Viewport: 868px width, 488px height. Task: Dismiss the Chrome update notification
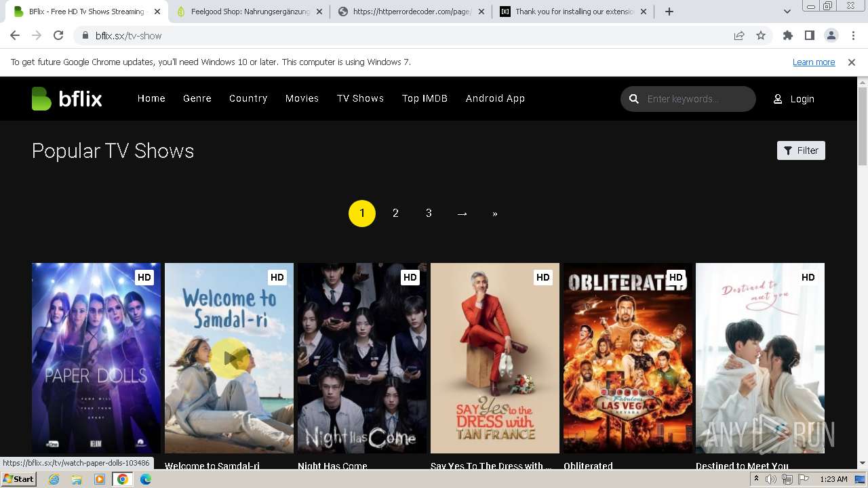click(852, 62)
